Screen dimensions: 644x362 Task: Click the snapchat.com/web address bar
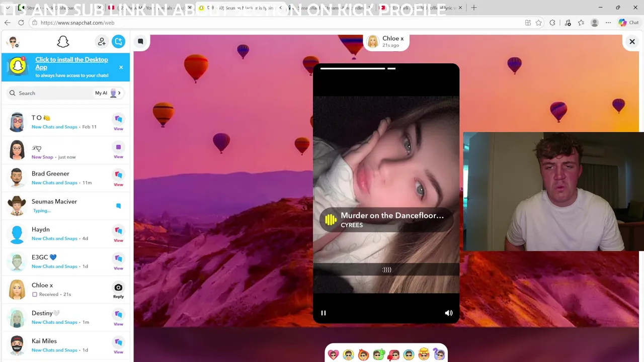(277, 23)
